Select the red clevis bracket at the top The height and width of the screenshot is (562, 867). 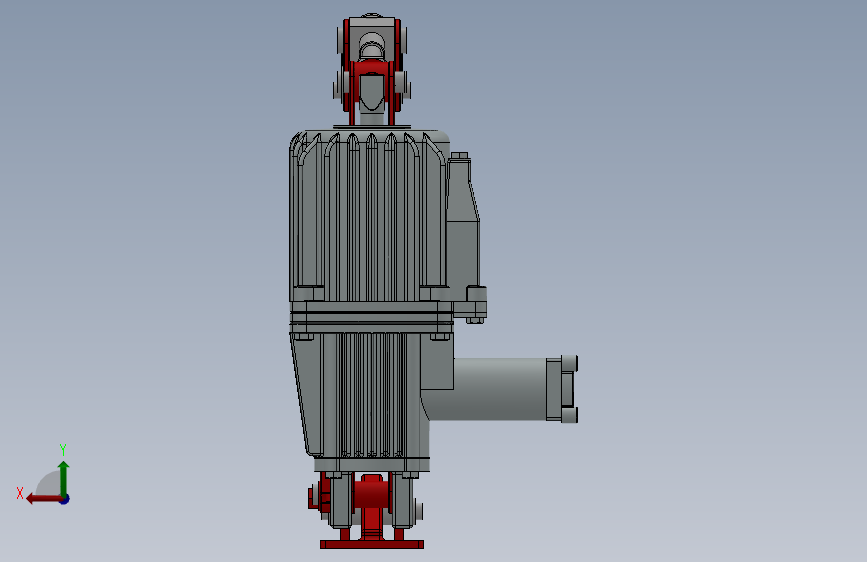coord(372,71)
